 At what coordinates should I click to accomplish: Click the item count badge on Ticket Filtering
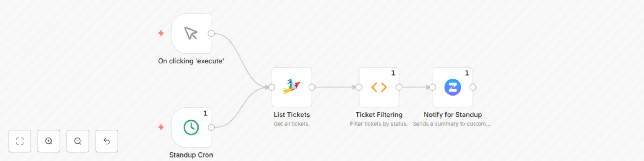click(x=393, y=72)
